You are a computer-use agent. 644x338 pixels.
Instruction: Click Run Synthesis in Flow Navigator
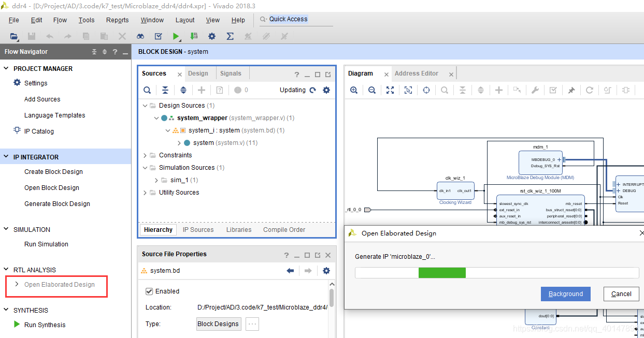[45, 325]
